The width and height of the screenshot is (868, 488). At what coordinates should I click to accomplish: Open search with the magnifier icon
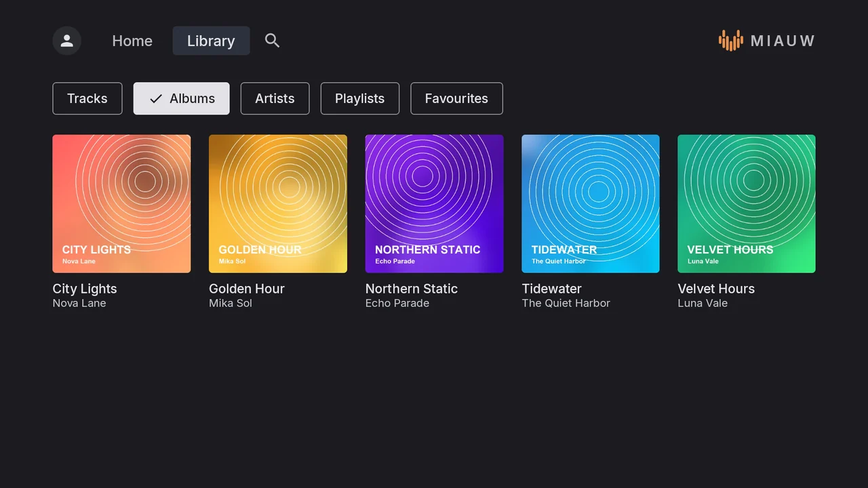point(272,41)
